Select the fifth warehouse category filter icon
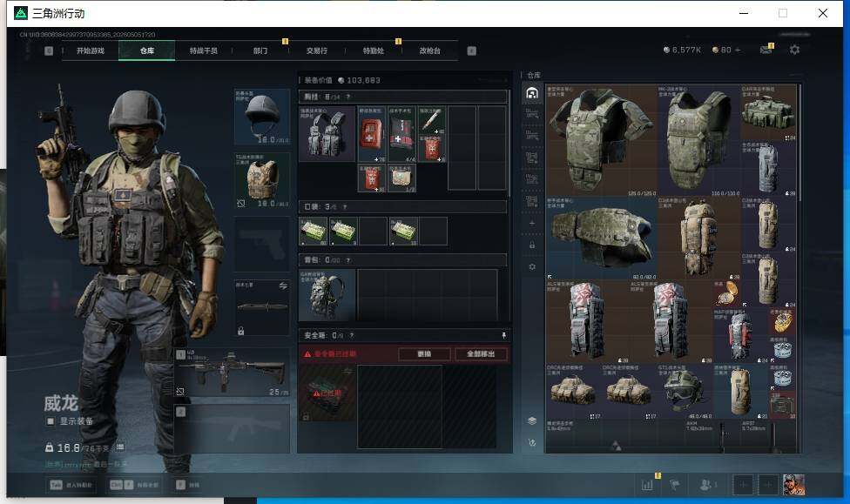 tap(532, 179)
